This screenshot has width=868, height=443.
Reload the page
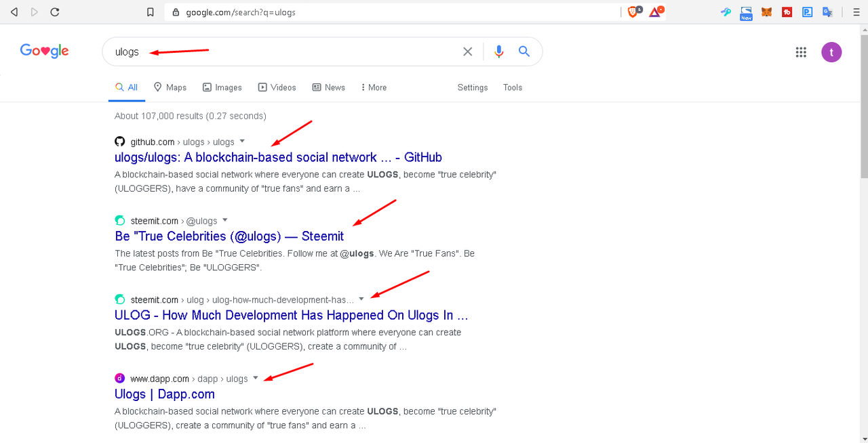[x=55, y=12]
